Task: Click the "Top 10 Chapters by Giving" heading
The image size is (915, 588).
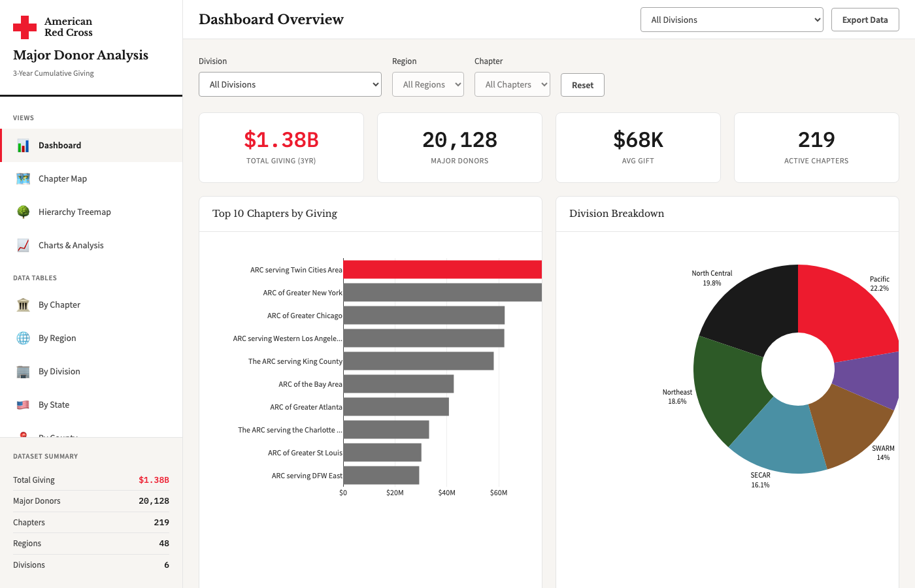Action: (274, 214)
